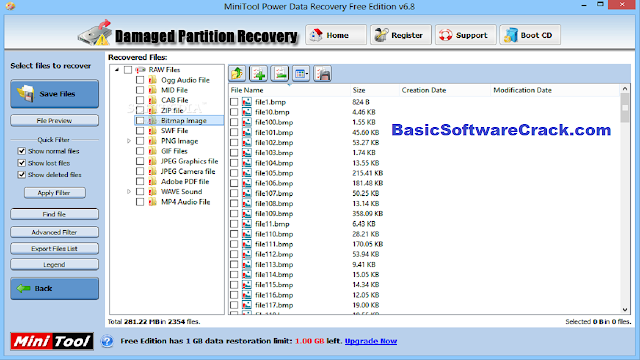The width and height of the screenshot is (640, 360).
Task: Check the JPEG Graphics file checkbox
Action: point(140,161)
